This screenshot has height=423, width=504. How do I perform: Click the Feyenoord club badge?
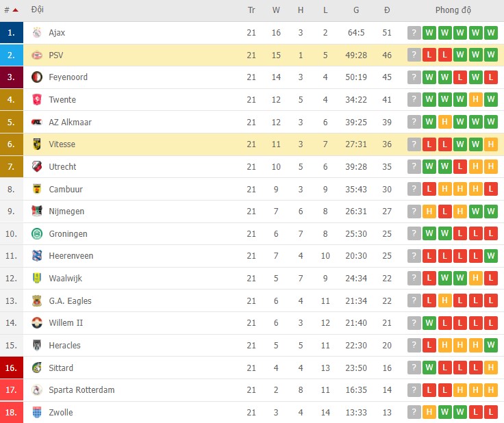(37, 77)
